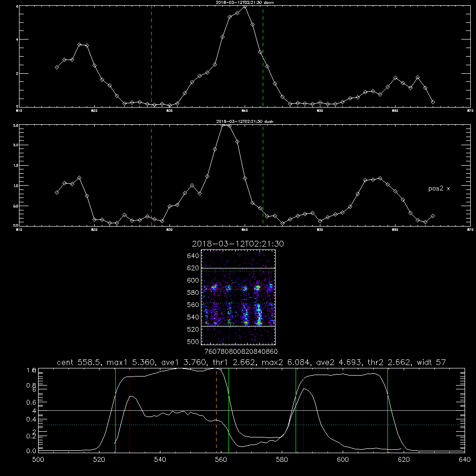This screenshot has width=476, height=476.
Task: Click the dotted horizontal line in bottom plot
Action: coord(251,425)
